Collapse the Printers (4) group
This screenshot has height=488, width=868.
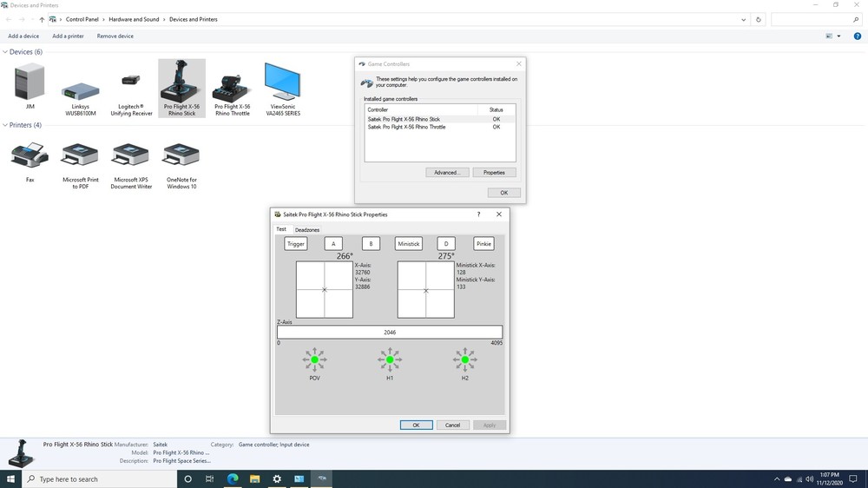(5, 125)
